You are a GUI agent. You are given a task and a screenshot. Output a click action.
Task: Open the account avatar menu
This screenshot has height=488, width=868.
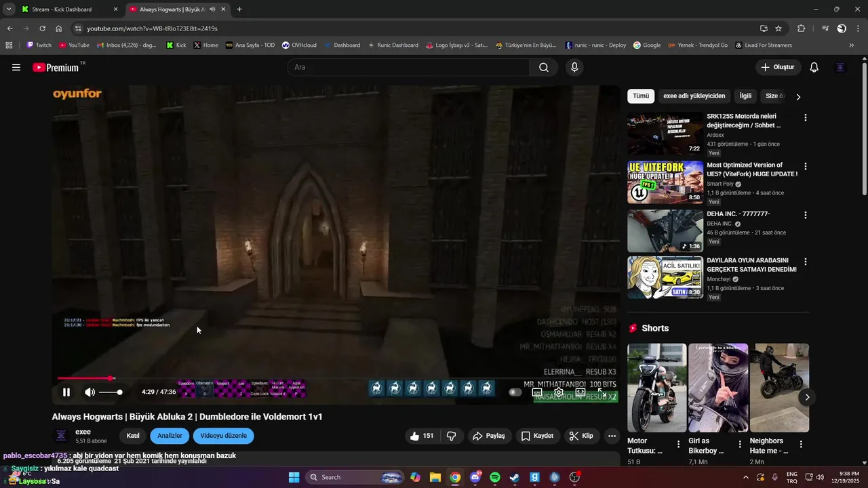840,67
